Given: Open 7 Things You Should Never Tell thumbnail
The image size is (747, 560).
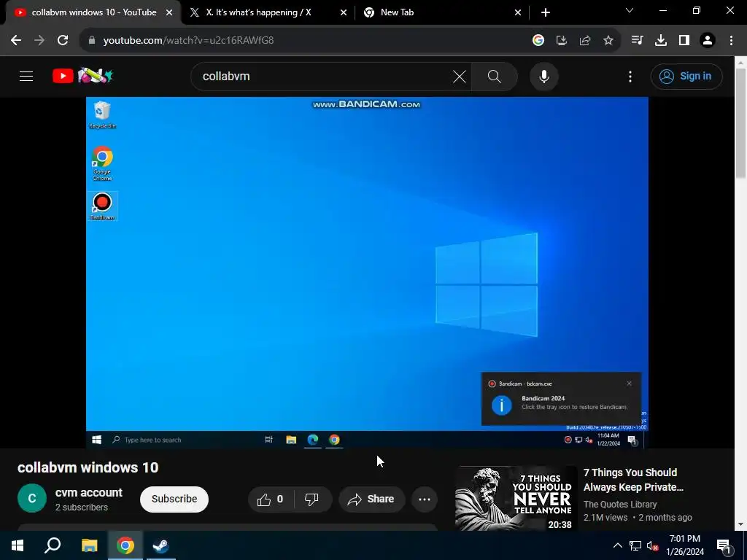Looking at the screenshot, I should pos(516,499).
